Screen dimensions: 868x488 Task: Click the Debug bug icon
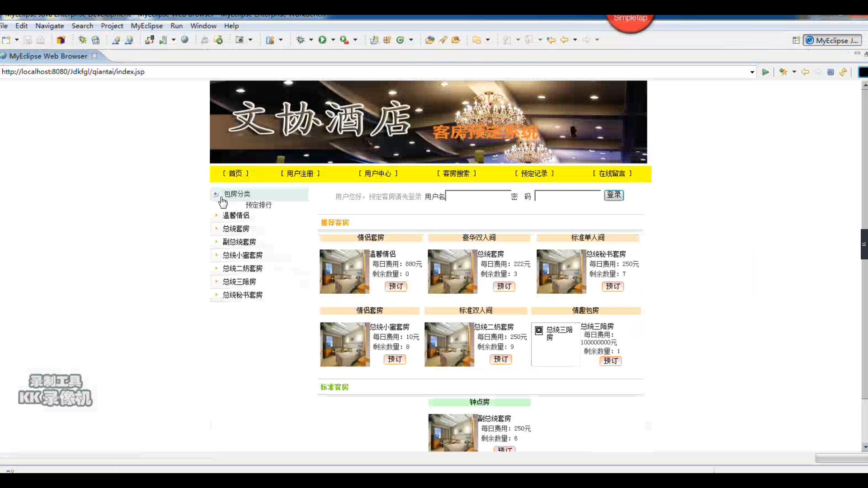300,40
